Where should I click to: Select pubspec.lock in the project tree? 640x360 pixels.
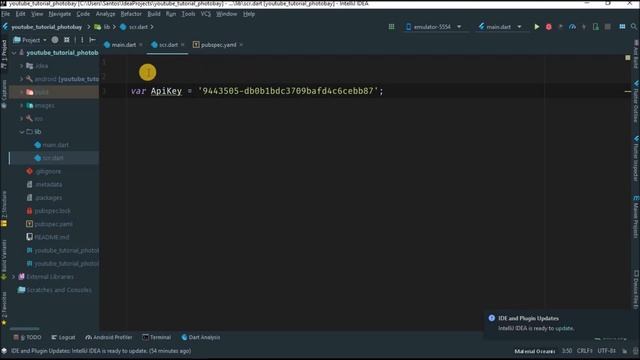(52, 211)
